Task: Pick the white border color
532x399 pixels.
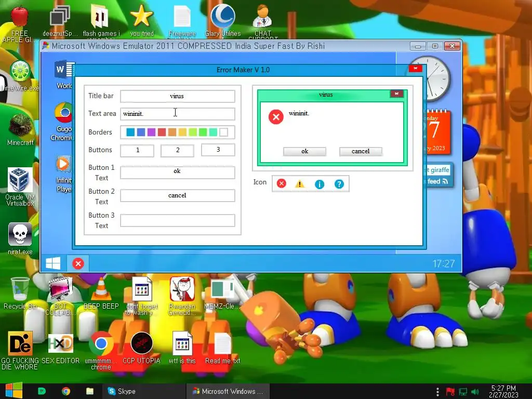Action: tap(223, 132)
